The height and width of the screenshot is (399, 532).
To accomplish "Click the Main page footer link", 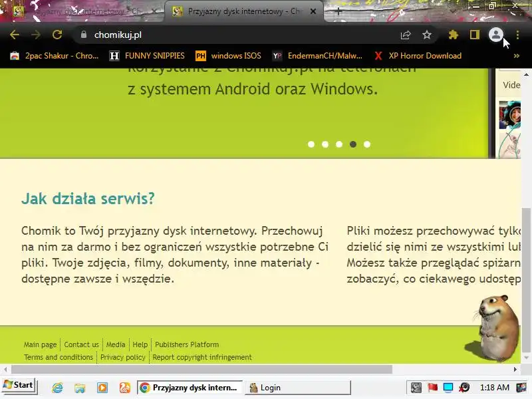I will point(40,344).
